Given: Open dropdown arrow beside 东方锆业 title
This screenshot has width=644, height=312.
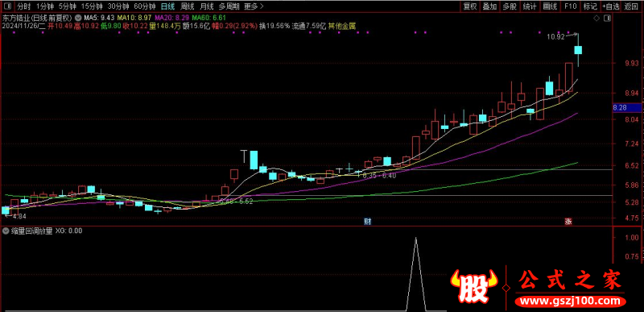Looking at the screenshot, I should [77, 19].
